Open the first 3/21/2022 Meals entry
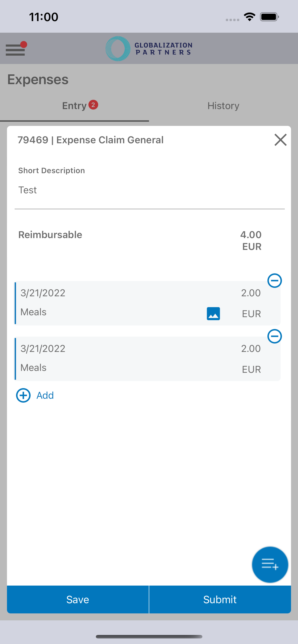The width and height of the screenshot is (298, 644). point(113,303)
